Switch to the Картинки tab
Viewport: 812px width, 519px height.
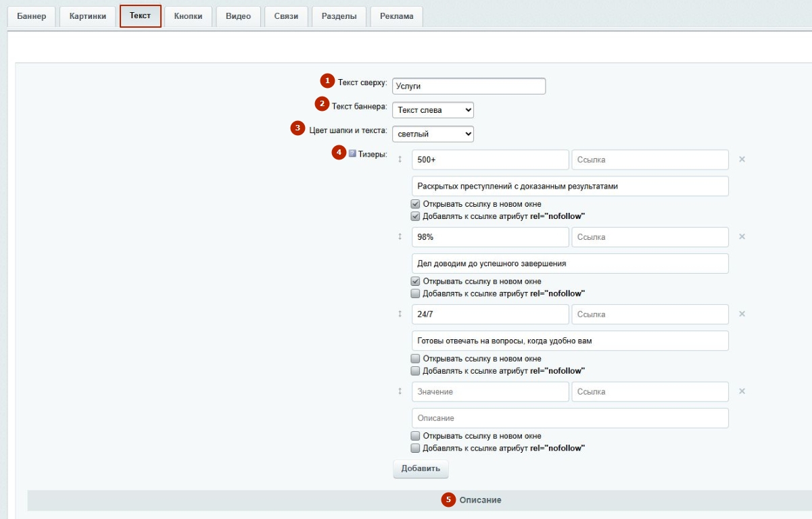(x=87, y=16)
